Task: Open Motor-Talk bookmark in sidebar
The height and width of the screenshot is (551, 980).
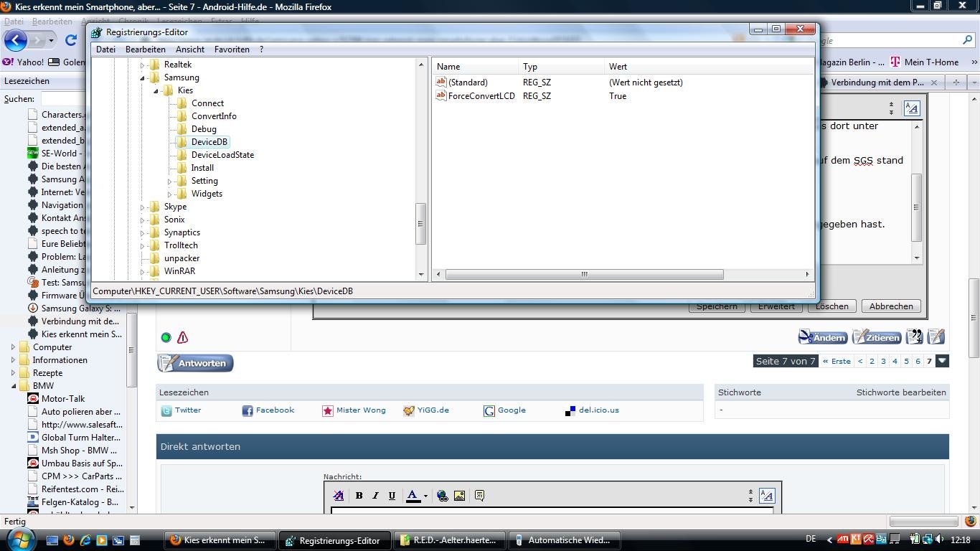Action: (63, 399)
